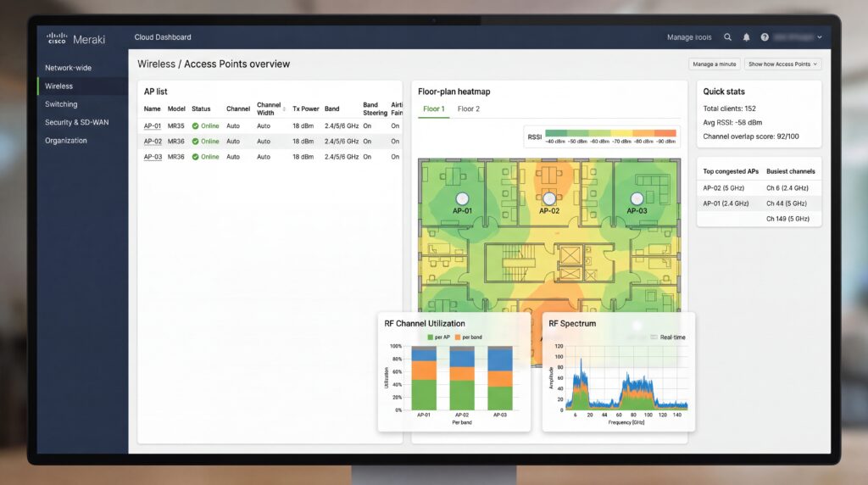868x485 pixels.
Task: Select the AP-01 marker on the heatmap
Action: 462,198
